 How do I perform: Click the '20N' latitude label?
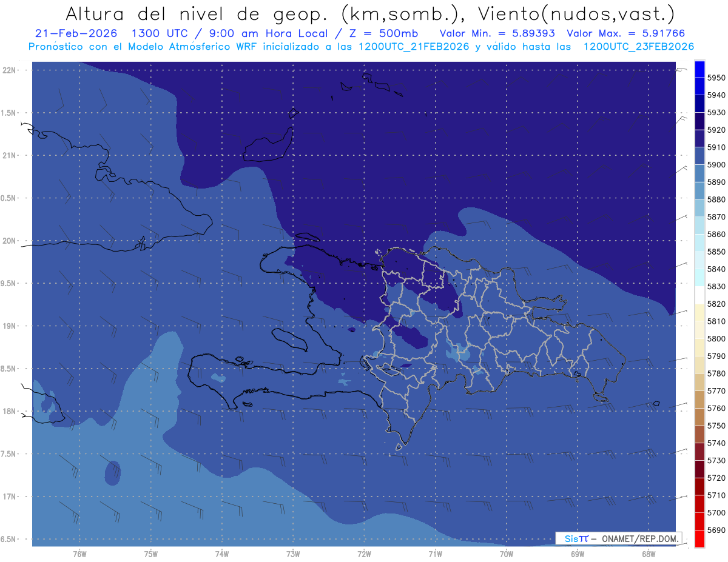point(10,241)
